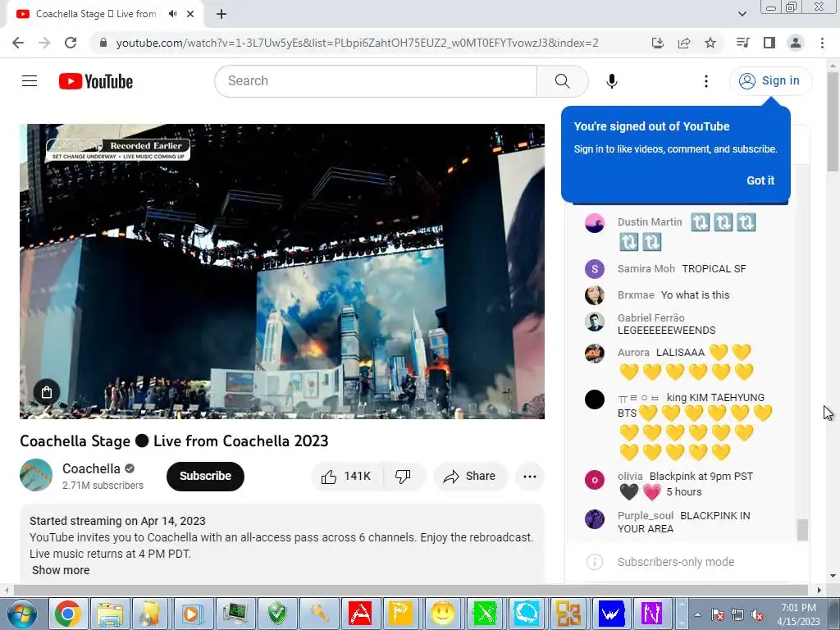Click olivia's Blackpink at 9pm message
Viewport: 840px width, 630px height.
coord(685,484)
